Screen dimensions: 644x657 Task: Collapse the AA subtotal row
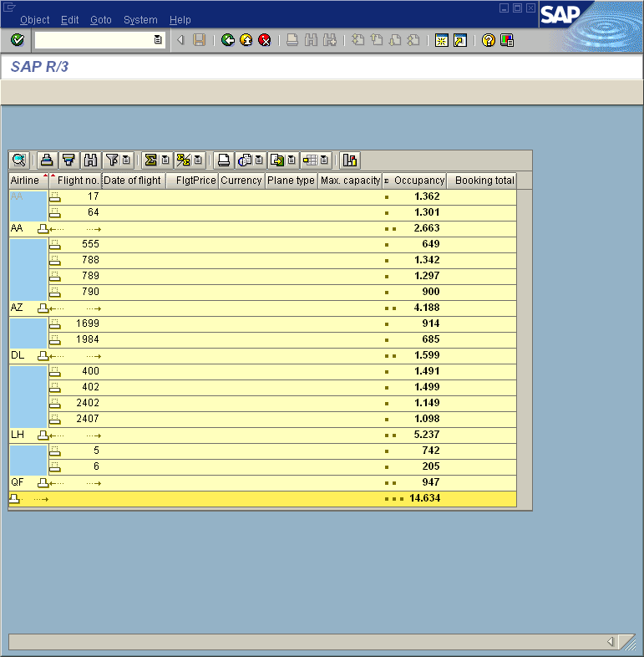tap(43, 228)
